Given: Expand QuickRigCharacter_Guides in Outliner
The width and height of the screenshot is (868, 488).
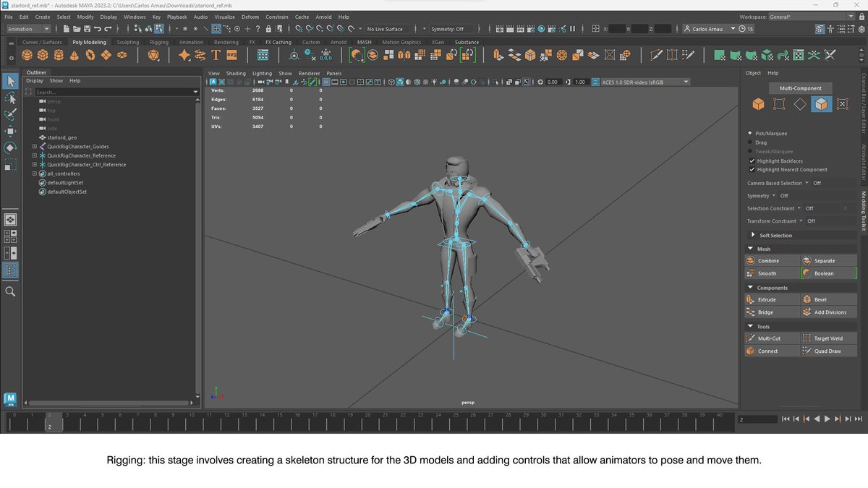Looking at the screenshot, I should [34, 147].
